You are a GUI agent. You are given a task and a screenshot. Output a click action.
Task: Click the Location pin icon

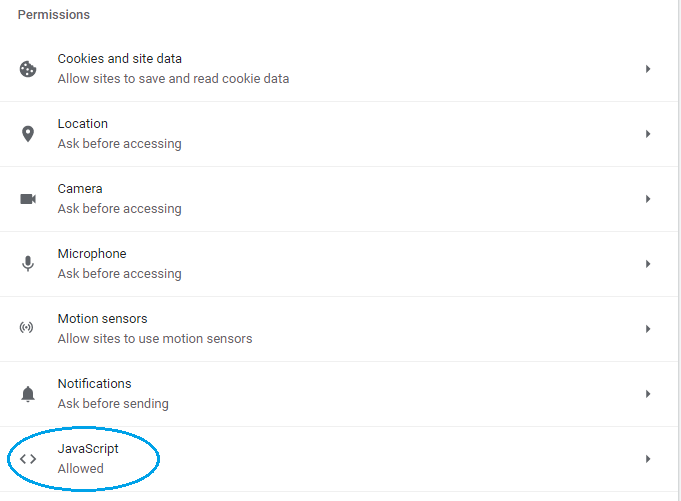click(28, 134)
